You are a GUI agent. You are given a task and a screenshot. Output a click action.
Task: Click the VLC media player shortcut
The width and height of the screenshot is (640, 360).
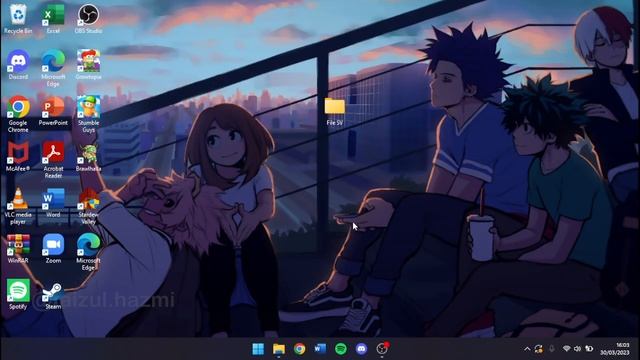tap(18, 206)
